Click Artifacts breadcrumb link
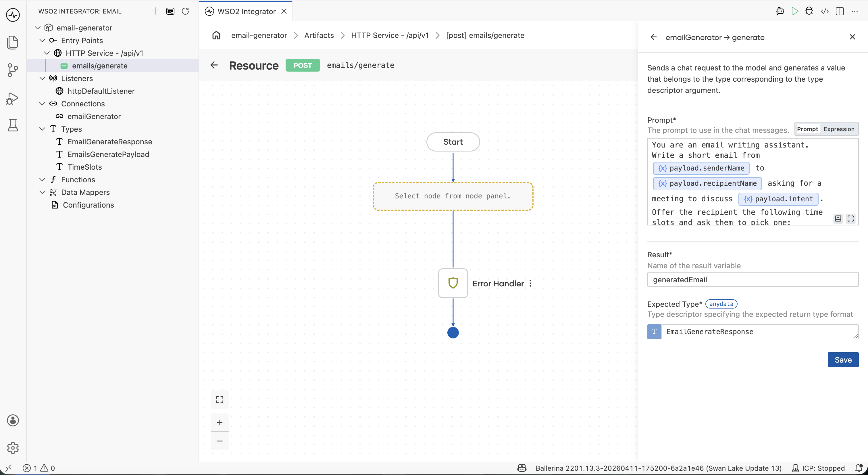Screen dimensions: 868x475 tap(319, 35)
